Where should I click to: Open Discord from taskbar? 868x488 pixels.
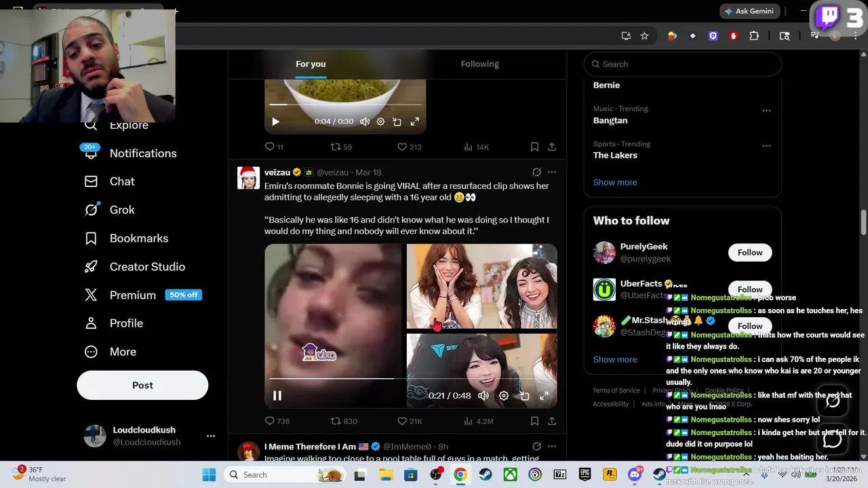635,474
